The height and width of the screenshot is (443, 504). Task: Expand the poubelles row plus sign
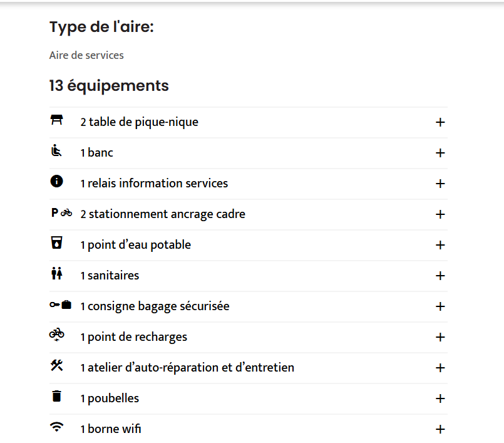click(x=440, y=399)
